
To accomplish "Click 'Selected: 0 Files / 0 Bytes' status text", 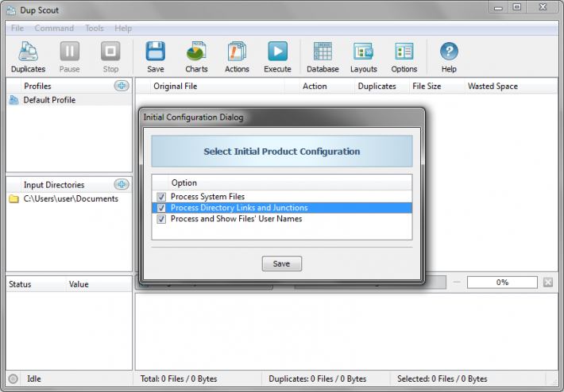I will (x=442, y=379).
